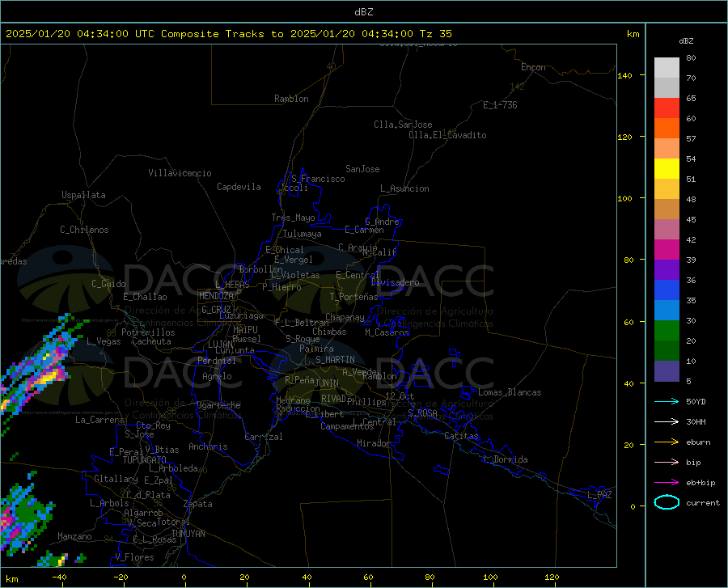Pick the dark green 20-10 dBZ swatch
Image resolution: width=728 pixels, height=588 pixels.
click(x=667, y=351)
